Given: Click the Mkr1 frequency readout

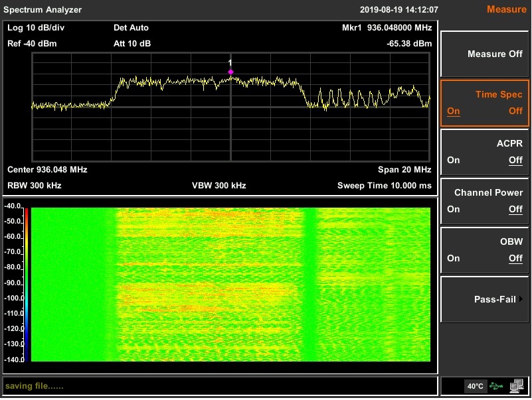Looking at the screenshot, I should coord(387,28).
